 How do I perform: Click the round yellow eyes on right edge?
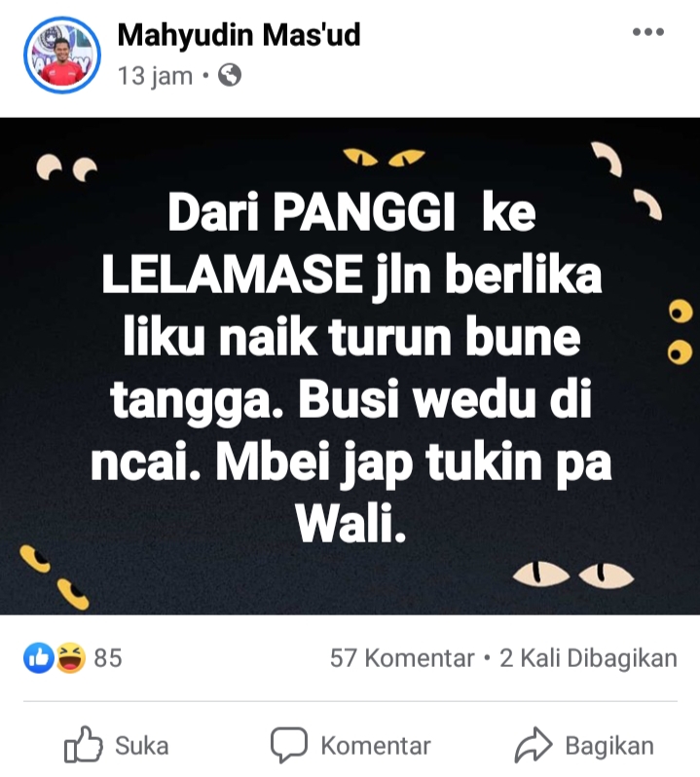click(x=681, y=332)
